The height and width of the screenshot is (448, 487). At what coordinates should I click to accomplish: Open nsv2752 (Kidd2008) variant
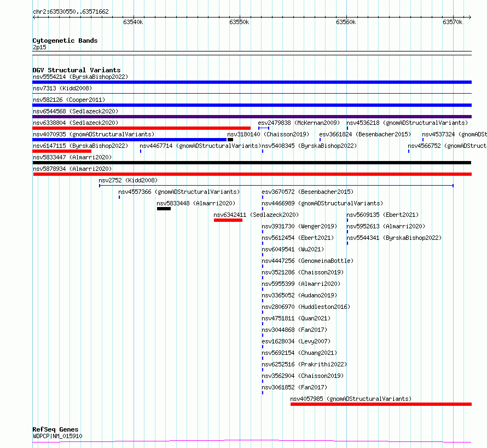pos(128,180)
